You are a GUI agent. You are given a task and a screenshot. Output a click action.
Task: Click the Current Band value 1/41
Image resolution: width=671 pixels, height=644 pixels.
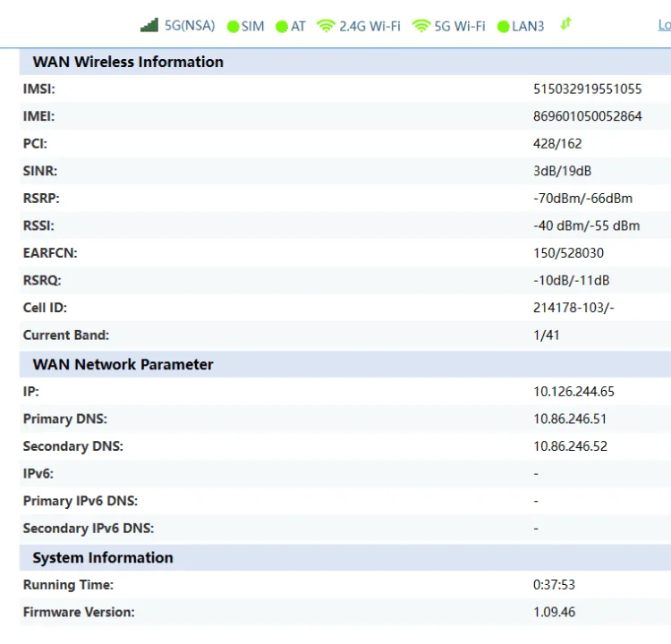tap(546, 335)
